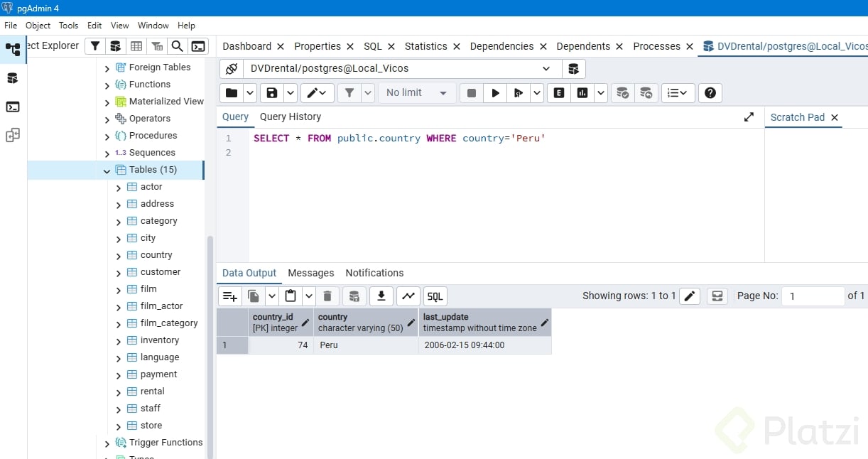
Task: Click the download results icon
Action: click(x=381, y=296)
